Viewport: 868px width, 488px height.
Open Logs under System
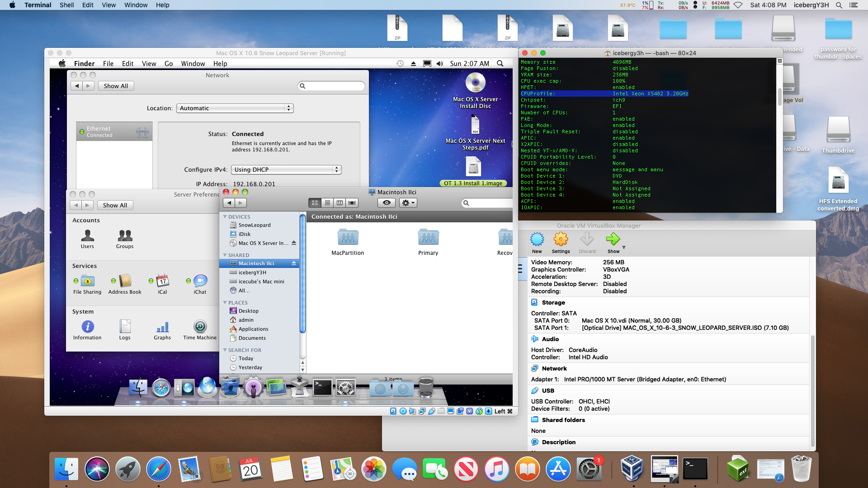coord(125,330)
